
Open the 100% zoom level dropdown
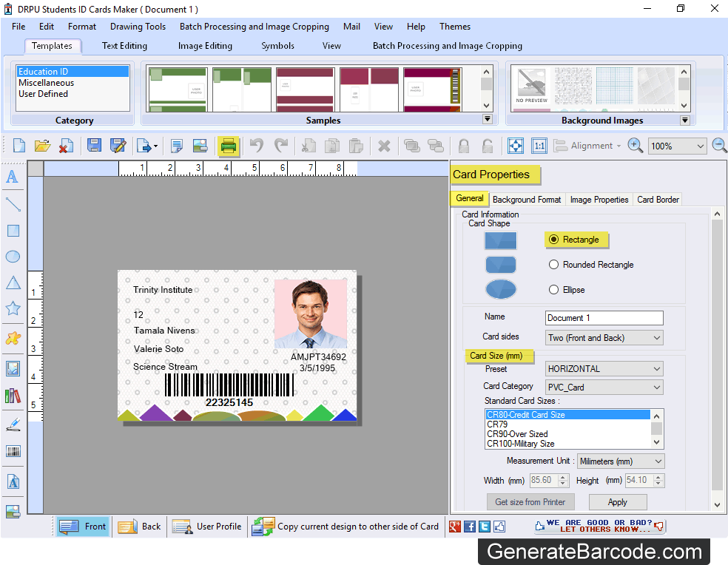click(678, 146)
